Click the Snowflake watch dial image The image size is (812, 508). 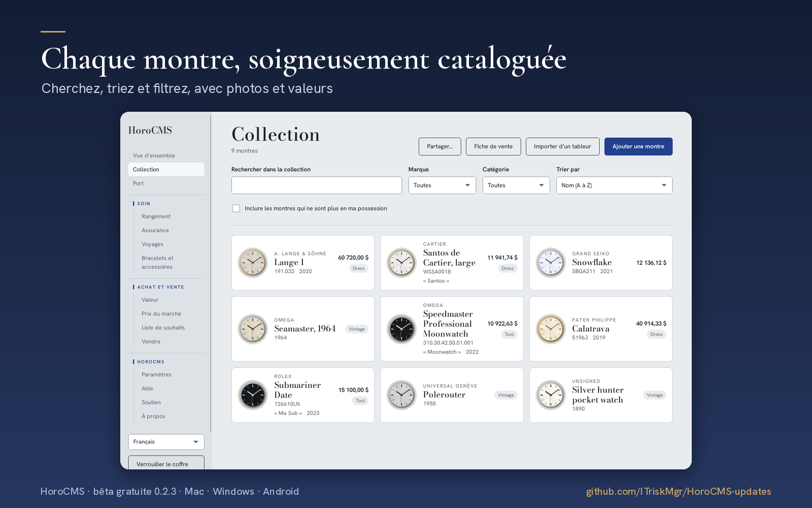551,263
